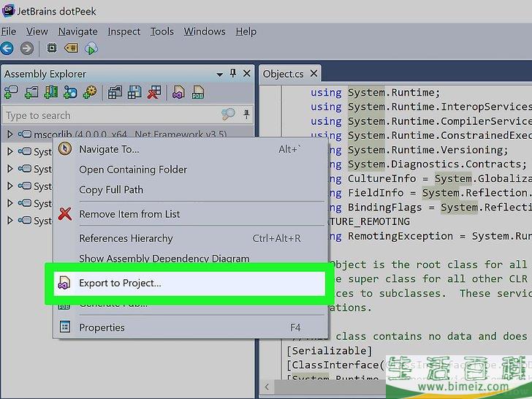Screen dimensions: 532x399
Task: Click the Navigate Back arrow icon
Action: [7, 48]
